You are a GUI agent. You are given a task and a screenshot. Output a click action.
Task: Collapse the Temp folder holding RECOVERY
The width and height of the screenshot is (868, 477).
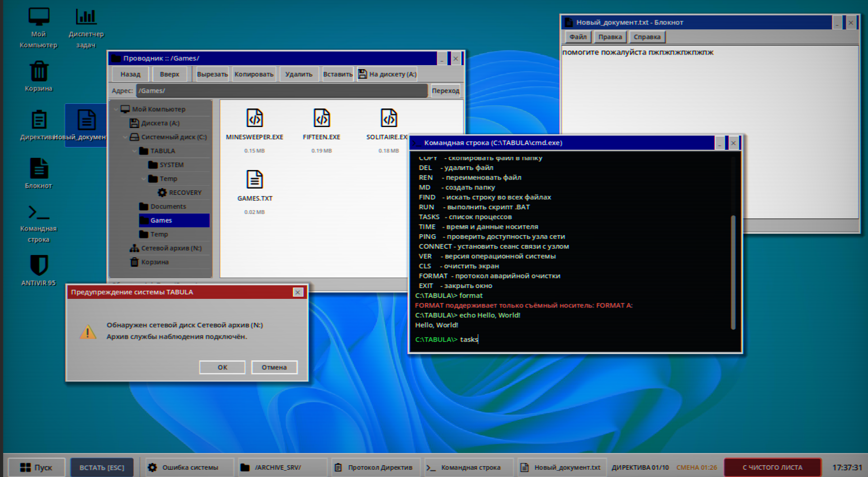[x=144, y=179]
